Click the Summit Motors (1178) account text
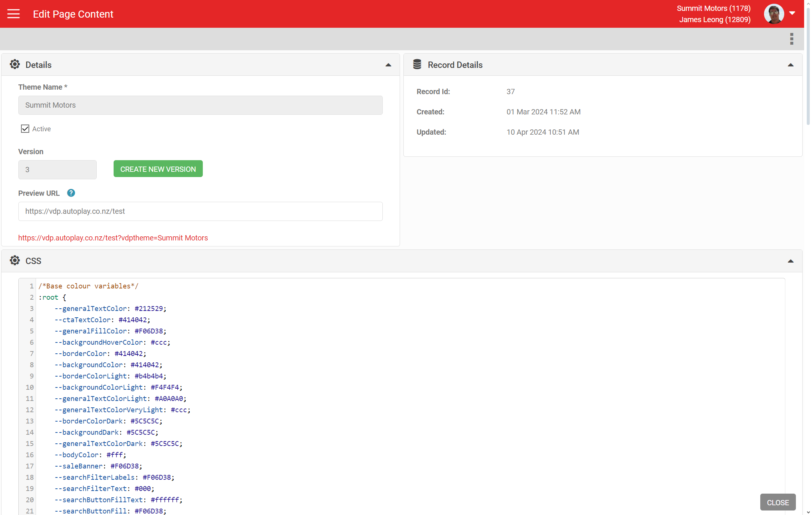The image size is (812, 515). click(713, 8)
